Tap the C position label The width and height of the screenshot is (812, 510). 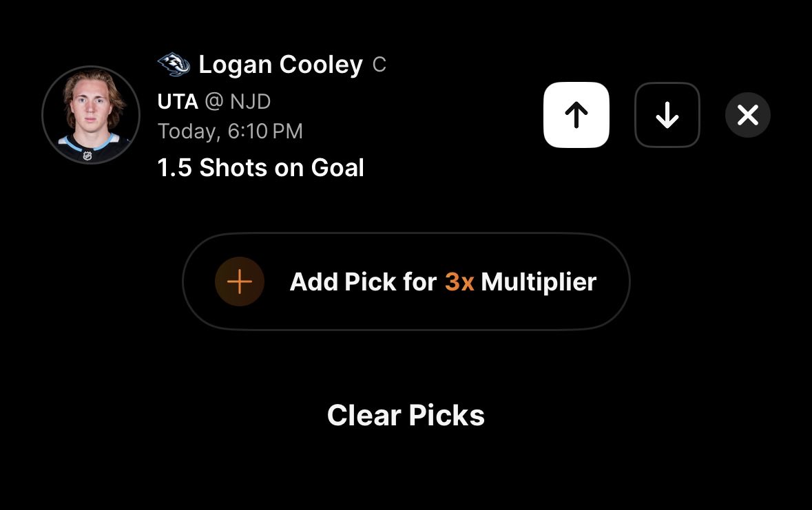pos(379,65)
